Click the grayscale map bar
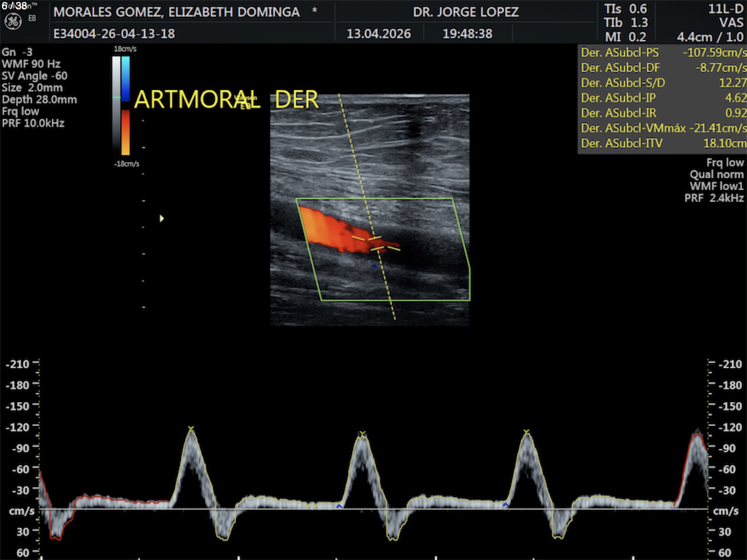This screenshot has width=747, height=560. coord(116,106)
